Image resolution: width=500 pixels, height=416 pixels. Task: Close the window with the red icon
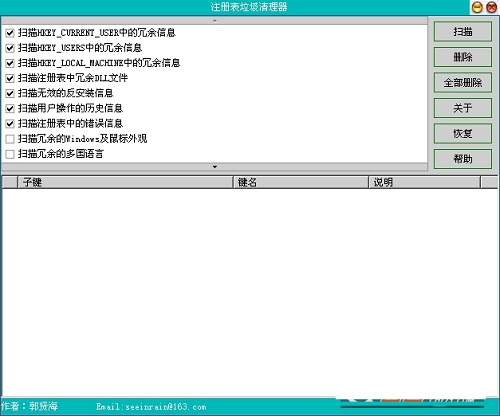click(x=492, y=7)
